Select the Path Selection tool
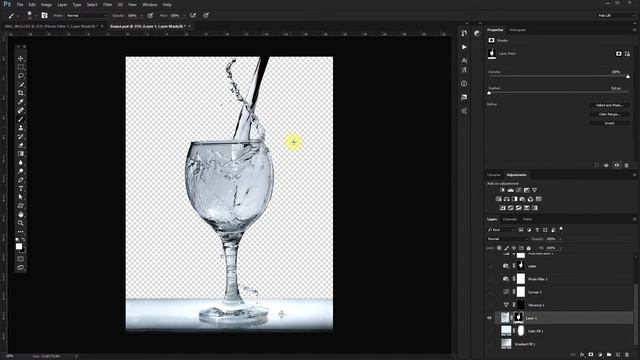 click(x=20, y=197)
